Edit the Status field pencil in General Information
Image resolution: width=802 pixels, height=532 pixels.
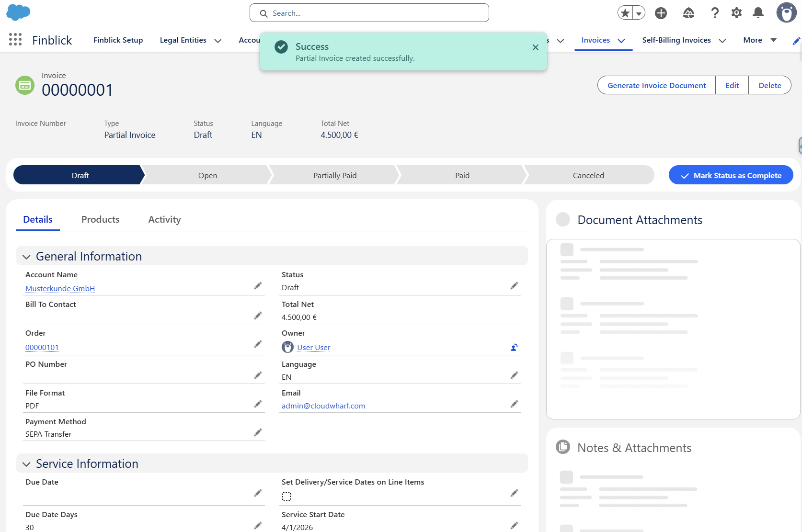pos(514,286)
